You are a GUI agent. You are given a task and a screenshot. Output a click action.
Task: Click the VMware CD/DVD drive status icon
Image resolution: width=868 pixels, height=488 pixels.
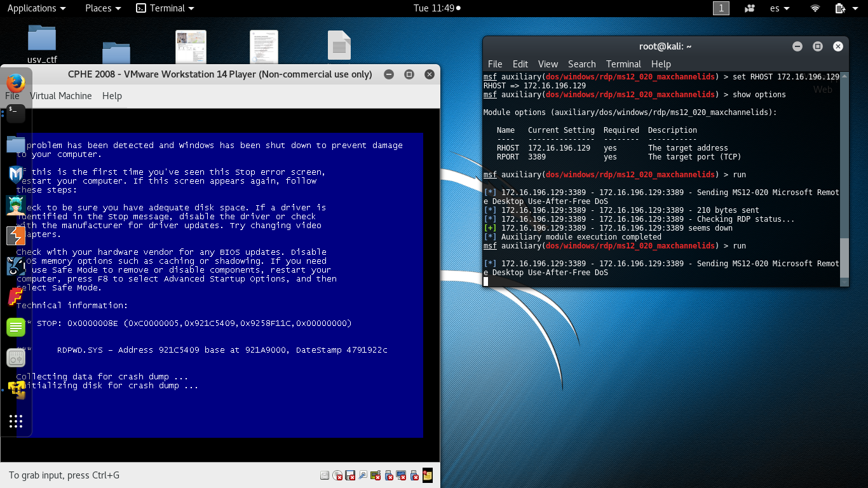click(337, 475)
